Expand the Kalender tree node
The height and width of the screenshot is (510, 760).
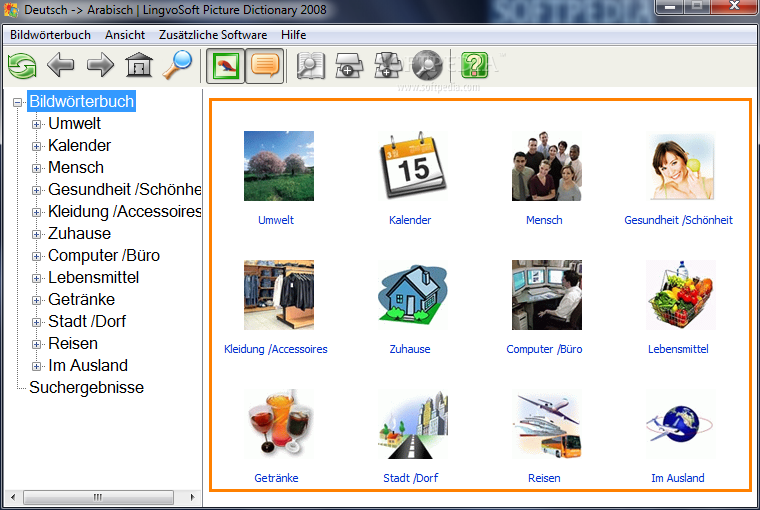[36, 146]
